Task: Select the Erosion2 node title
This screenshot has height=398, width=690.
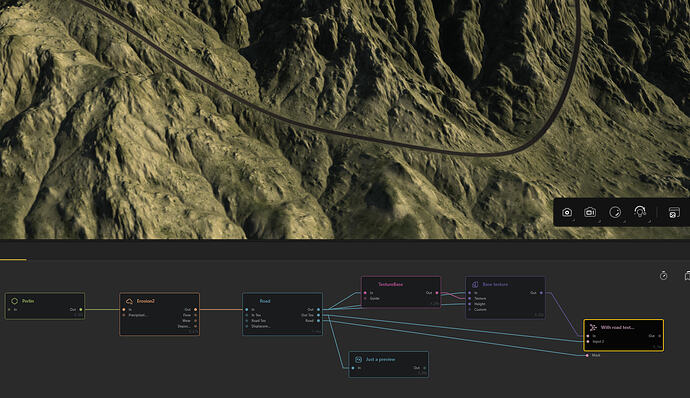Action: pos(146,301)
